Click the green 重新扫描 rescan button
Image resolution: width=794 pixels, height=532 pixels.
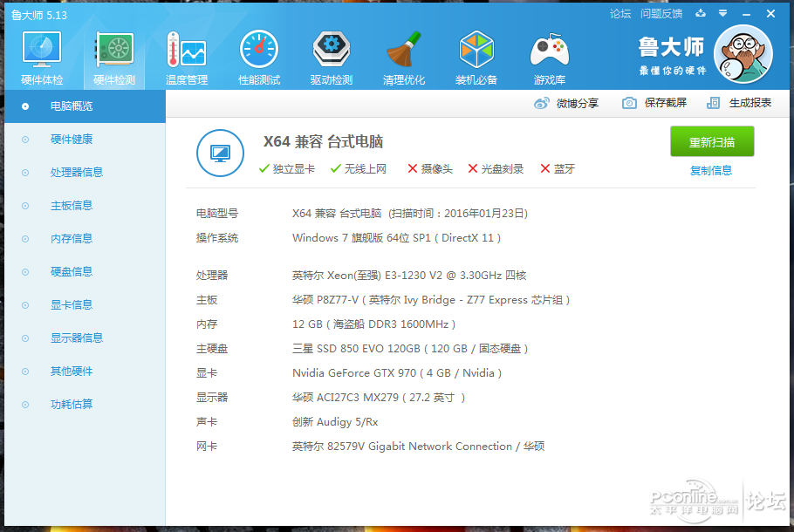[x=712, y=142]
